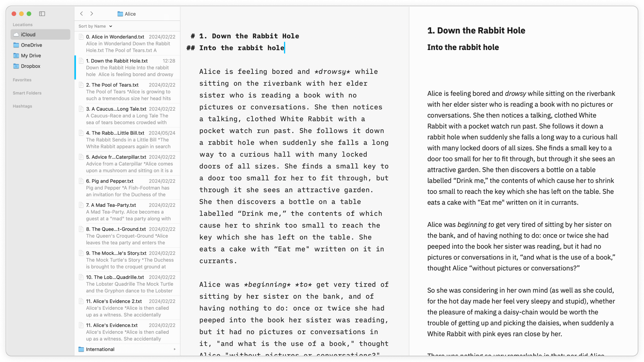Image resolution: width=644 pixels, height=362 pixels.
Task: Click forward navigation arrow button
Action: 92,14
